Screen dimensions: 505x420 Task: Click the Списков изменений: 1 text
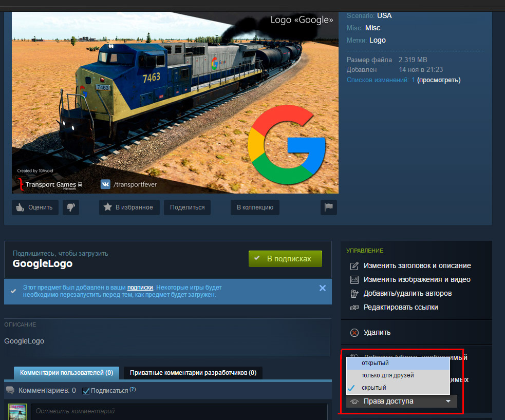tap(381, 80)
